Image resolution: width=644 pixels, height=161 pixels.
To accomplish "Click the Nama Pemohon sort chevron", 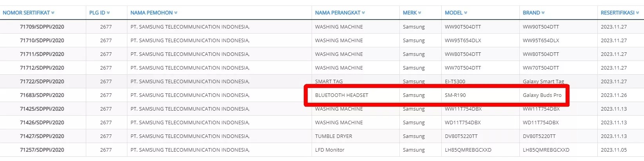I will (x=176, y=13).
